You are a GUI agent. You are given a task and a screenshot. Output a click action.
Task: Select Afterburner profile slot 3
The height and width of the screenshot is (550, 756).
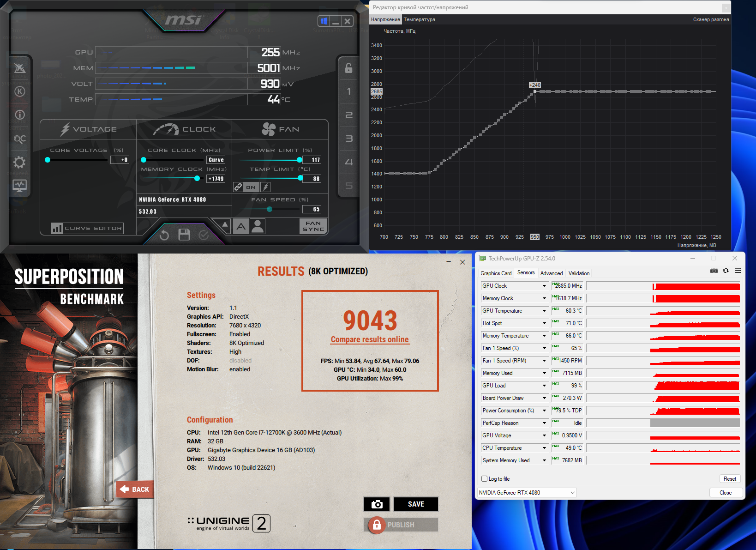pos(349,139)
